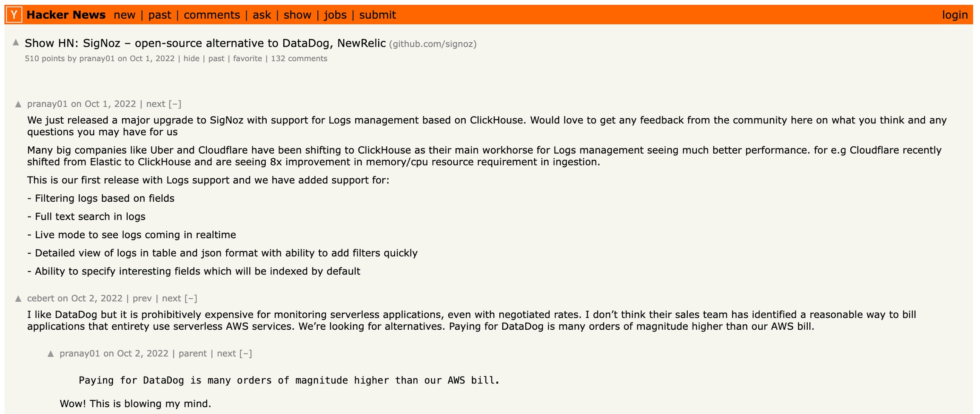
Task: Collapse pranay01's Oct 2 reply
Action: pyautogui.click(x=246, y=354)
